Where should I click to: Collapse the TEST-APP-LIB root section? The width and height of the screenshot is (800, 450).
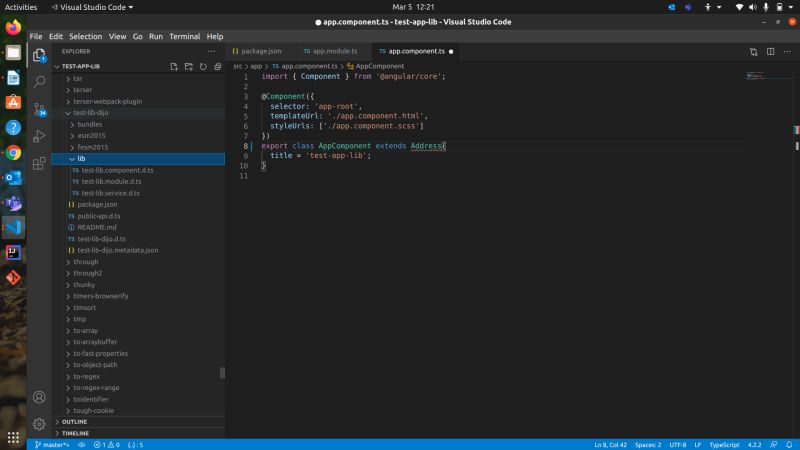coord(81,67)
